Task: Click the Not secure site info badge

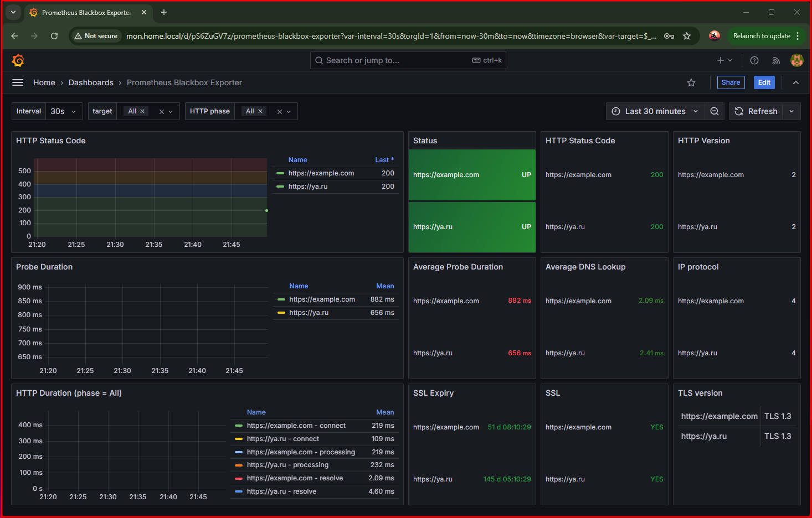Action: point(95,36)
